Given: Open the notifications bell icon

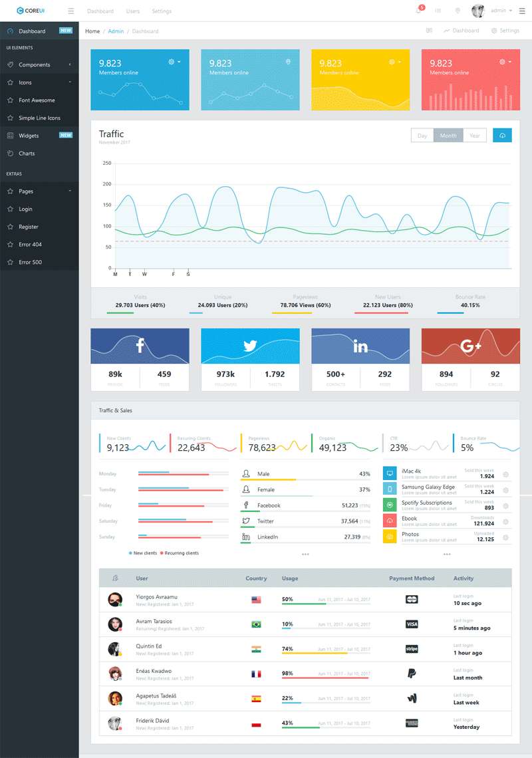Looking at the screenshot, I should pyautogui.click(x=418, y=11).
